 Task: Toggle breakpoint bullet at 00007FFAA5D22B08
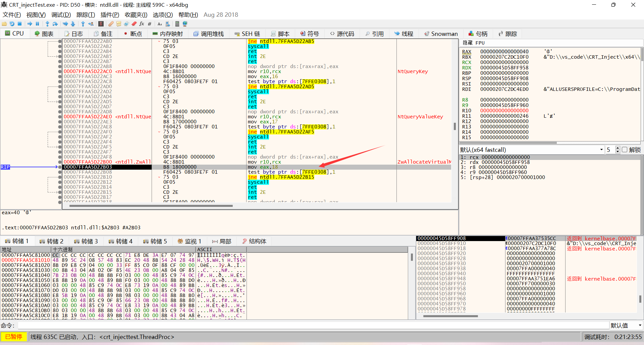pos(60,172)
